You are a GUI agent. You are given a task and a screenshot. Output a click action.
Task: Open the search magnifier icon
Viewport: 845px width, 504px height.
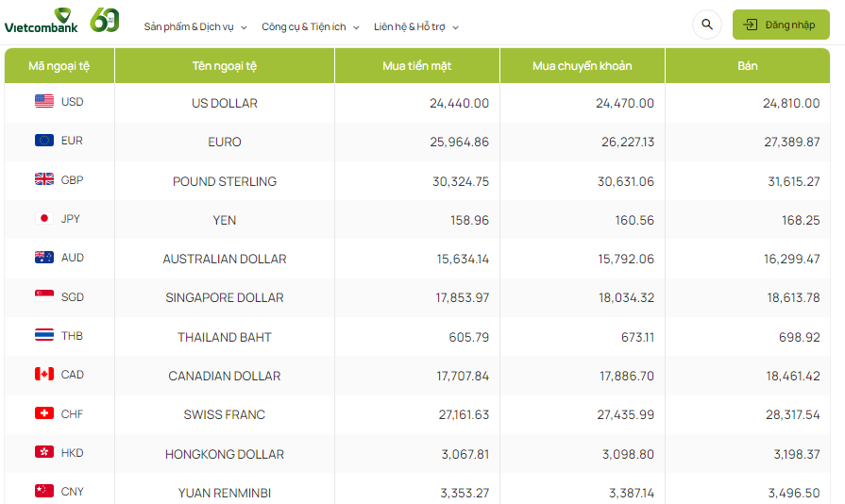pos(707,25)
